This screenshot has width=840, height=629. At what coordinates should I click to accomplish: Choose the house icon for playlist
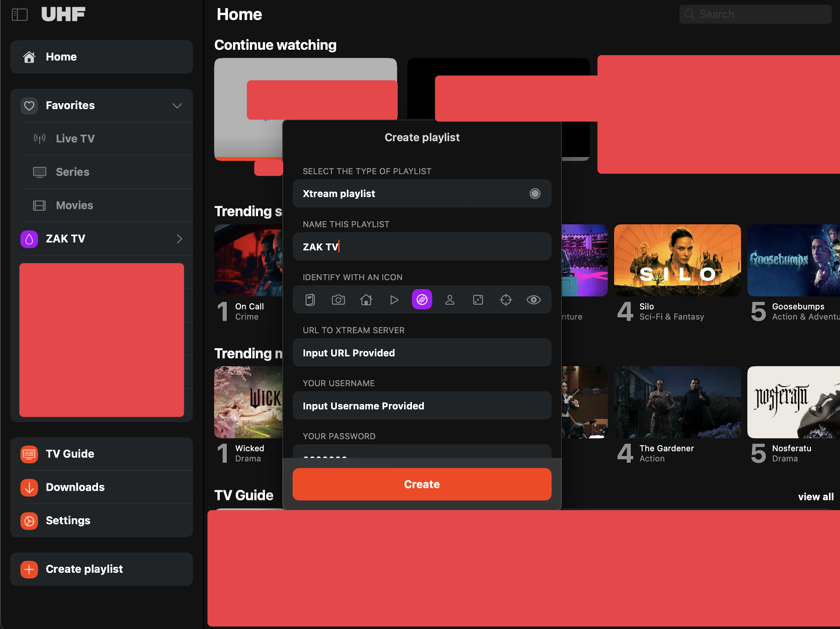click(366, 300)
